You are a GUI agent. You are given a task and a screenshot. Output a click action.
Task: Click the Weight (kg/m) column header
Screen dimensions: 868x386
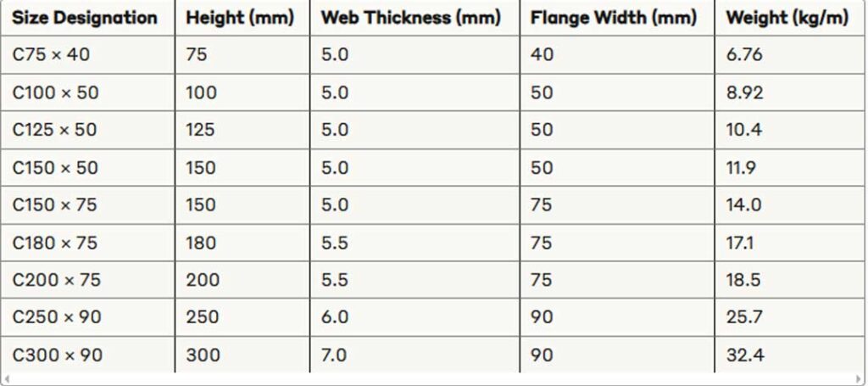pos(787,18)
